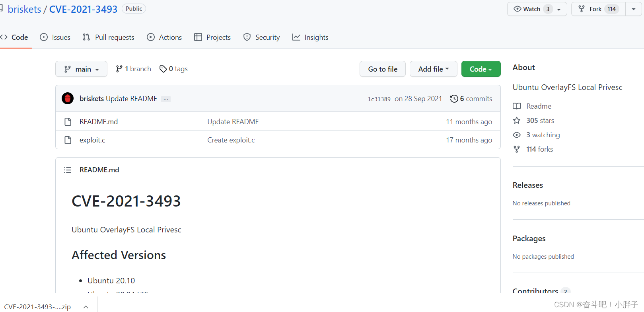The height and width of the screenshot is (312, 644).
Task: Click the 17 months ago timestamp
Action: tap(469, 140)
